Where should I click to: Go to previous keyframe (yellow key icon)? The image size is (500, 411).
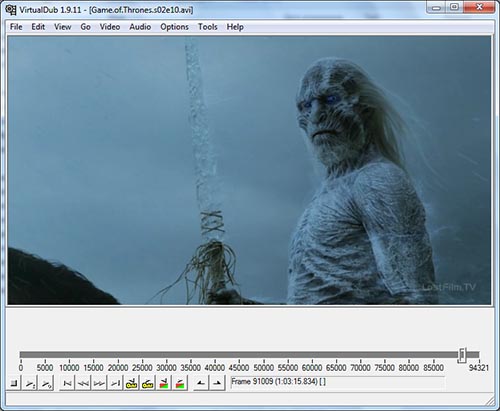131,383
